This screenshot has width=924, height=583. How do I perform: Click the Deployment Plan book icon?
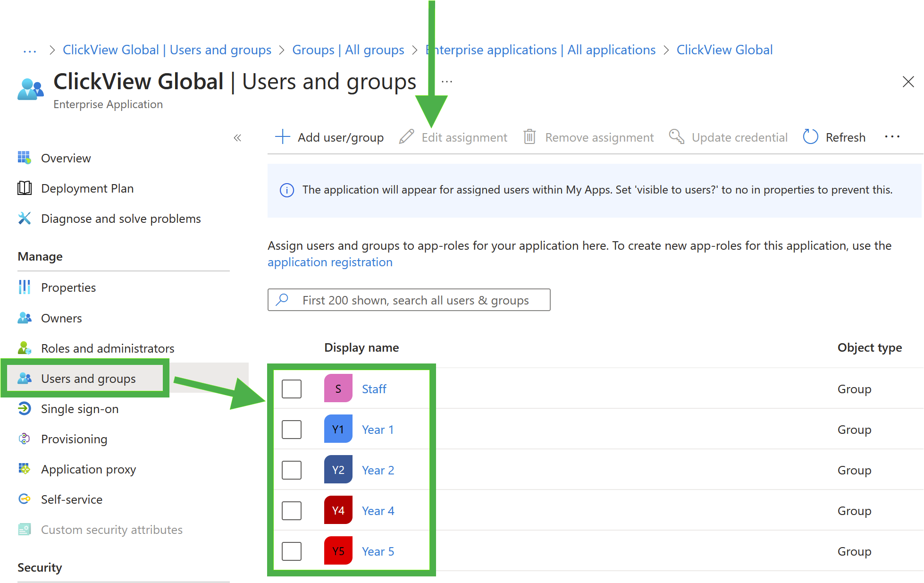click(25, 188)
